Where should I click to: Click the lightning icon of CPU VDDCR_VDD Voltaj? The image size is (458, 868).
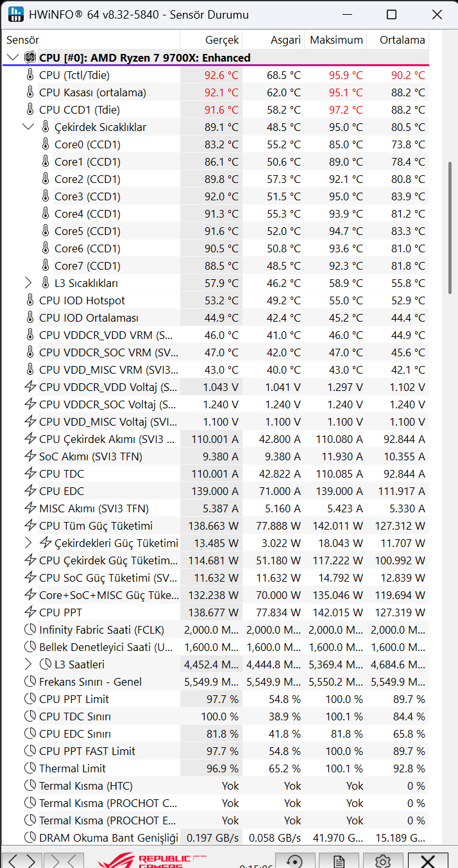pyautogui.click(x=30, y=387)
